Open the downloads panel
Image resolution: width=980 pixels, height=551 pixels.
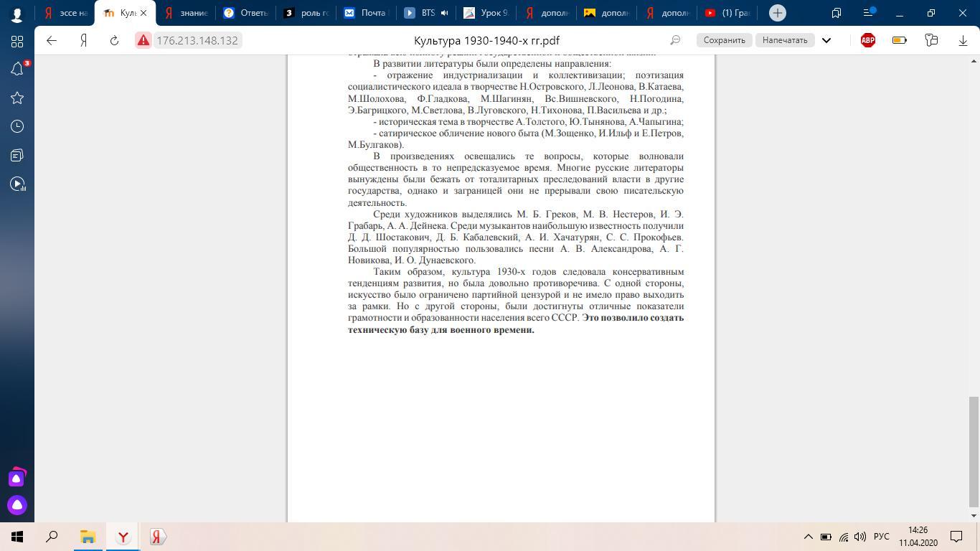coord(963,40)
